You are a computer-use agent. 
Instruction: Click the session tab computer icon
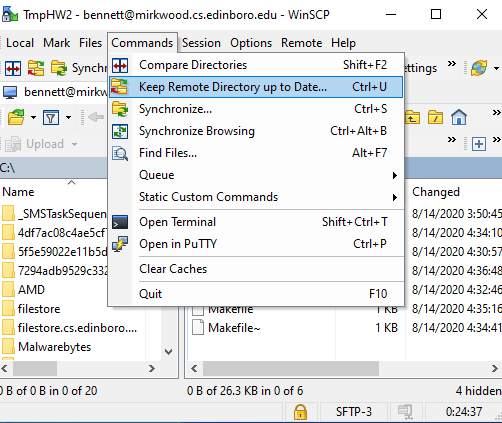tap(10, 92)
